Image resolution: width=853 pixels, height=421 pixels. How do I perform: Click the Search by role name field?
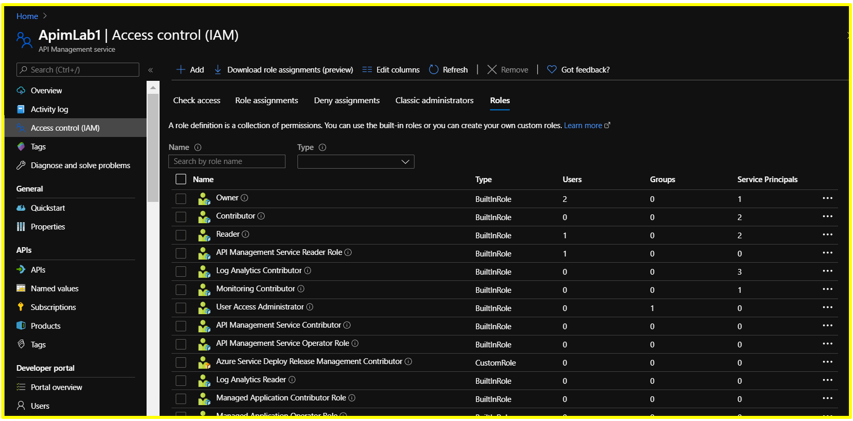pyautogui.click(x=227, y=162)
